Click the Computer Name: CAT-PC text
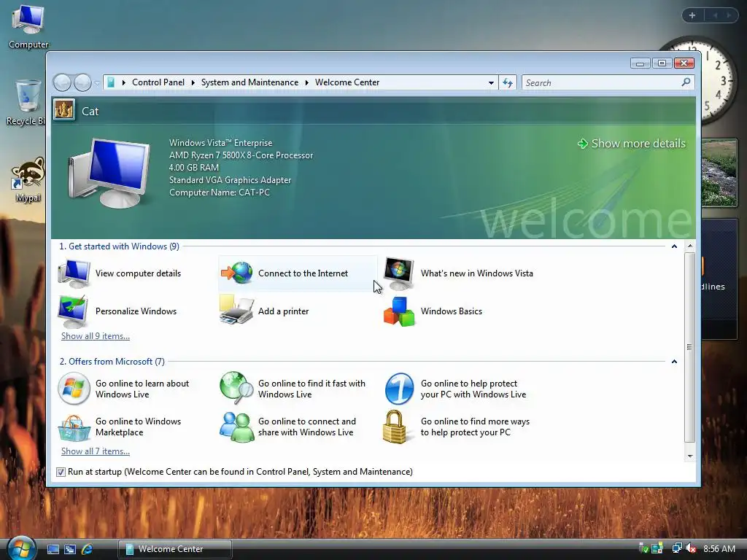 point(220,192)
